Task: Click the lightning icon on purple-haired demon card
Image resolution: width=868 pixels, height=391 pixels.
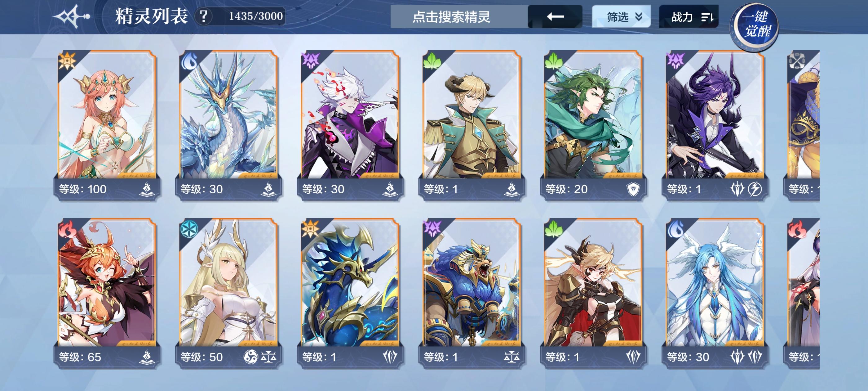Action: coord(755,189)
